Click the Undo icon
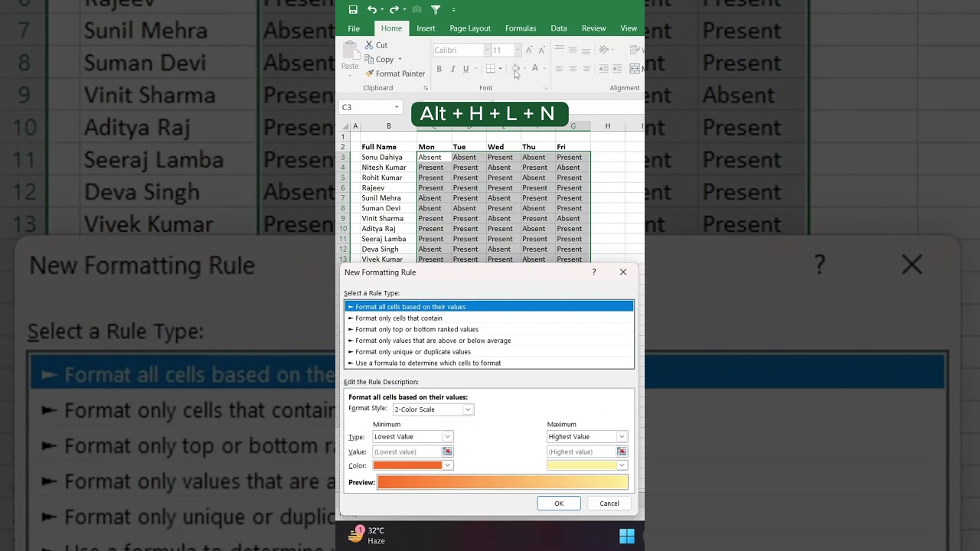 373,9
